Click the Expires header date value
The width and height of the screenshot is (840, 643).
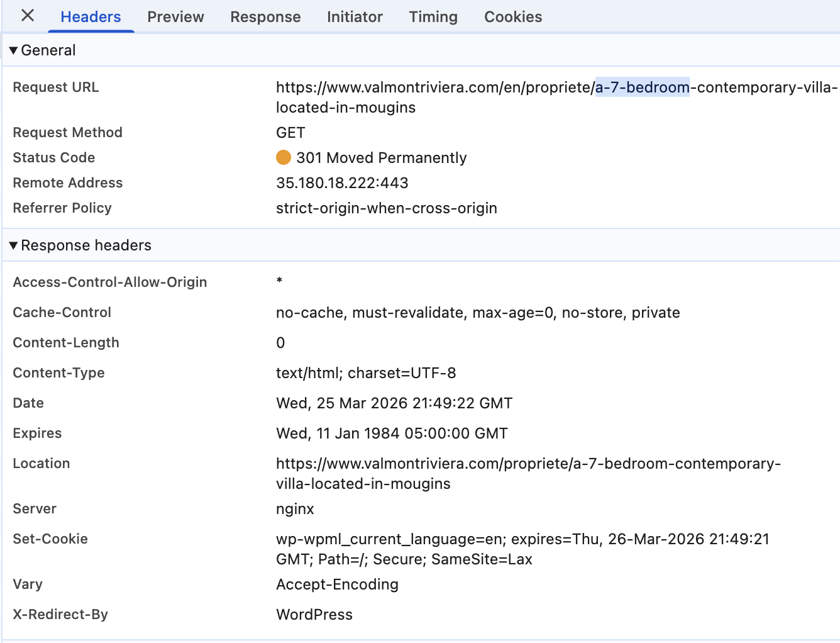(x=392, y=433)
